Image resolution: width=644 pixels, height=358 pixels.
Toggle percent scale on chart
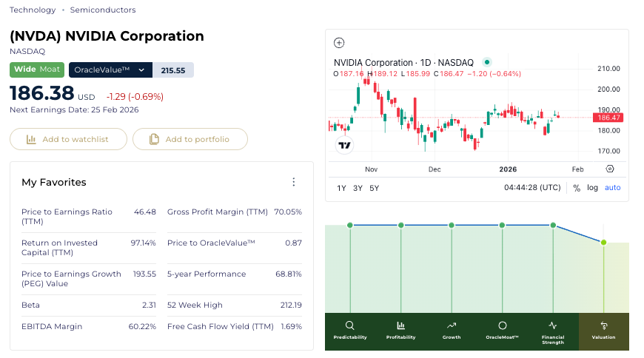click(577, 188)
